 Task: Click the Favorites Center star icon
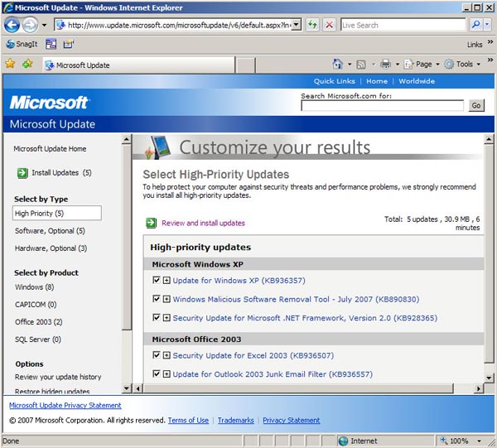10,64
